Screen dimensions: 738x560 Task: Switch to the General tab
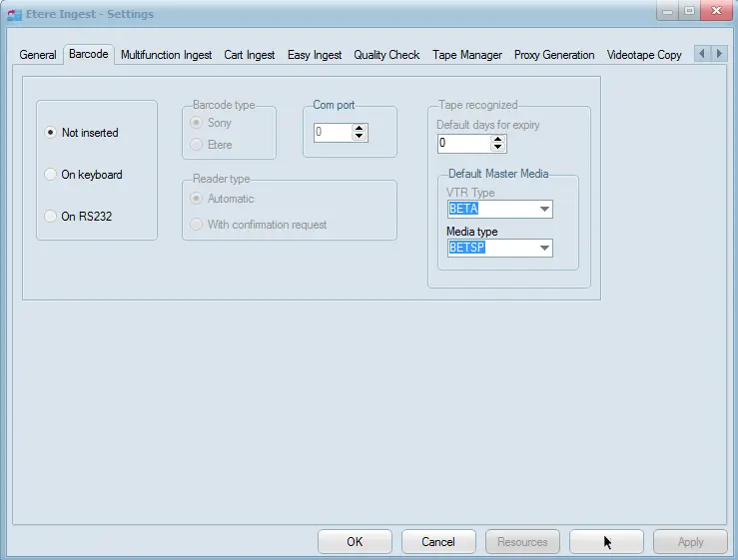coord(38,55)
